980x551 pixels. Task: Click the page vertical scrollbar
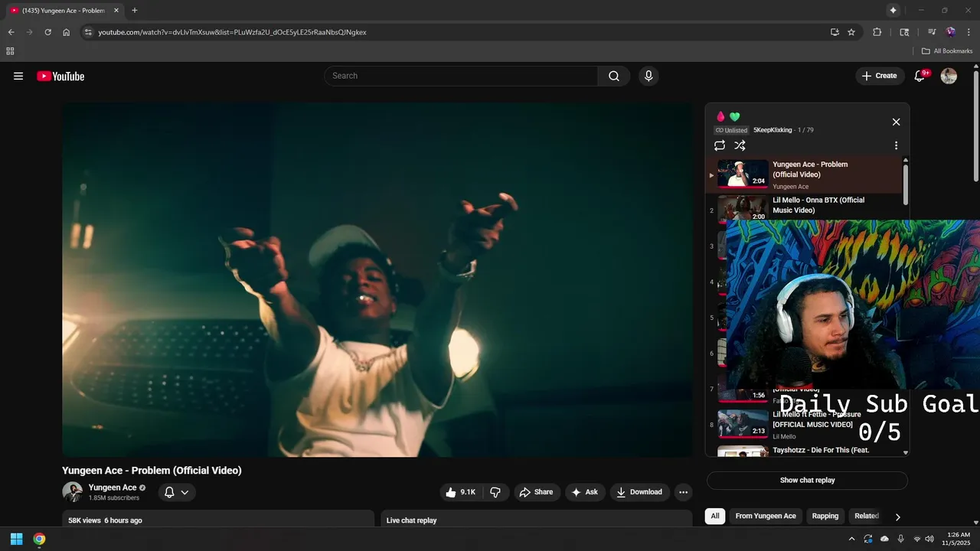tap(975, 126)
